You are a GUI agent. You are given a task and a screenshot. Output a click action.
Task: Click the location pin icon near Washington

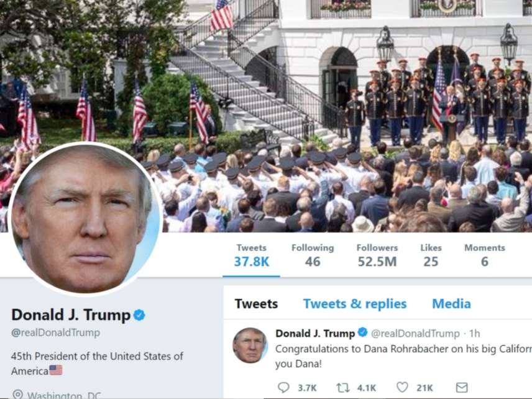(x=17, y=394)
